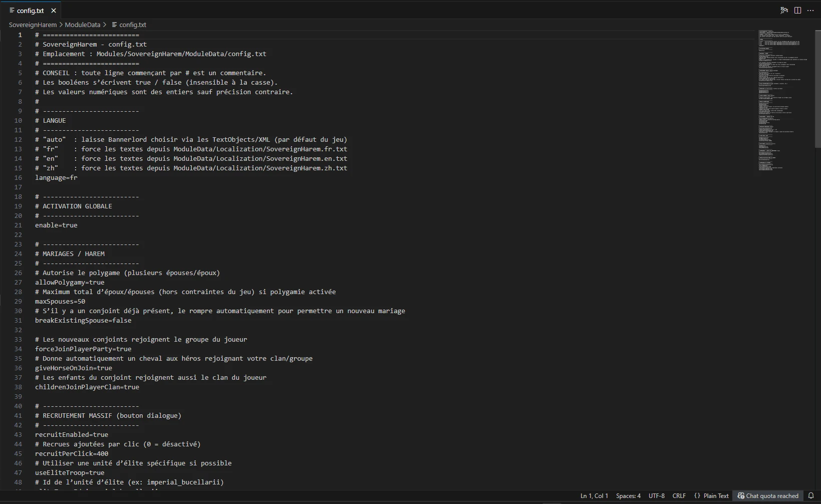The width and height of the screenshot is (821, 504).
Task: Change the CRLF end of line sequence
Action: pos(679,495)
